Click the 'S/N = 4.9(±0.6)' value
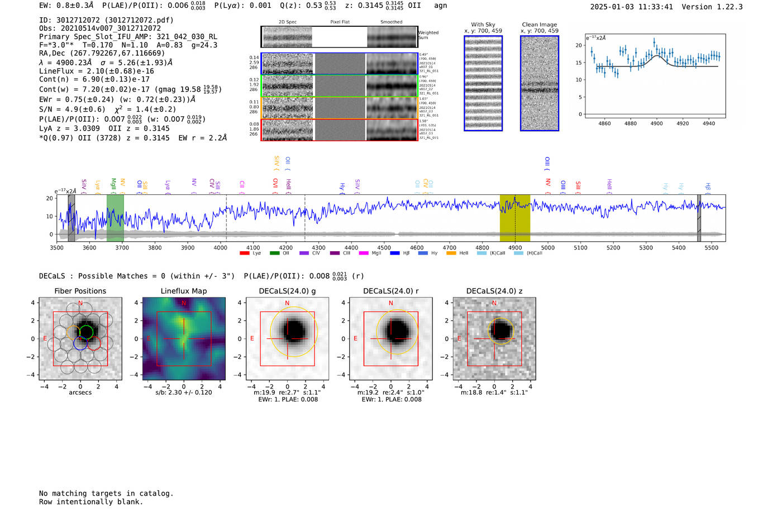 [72, 109]
